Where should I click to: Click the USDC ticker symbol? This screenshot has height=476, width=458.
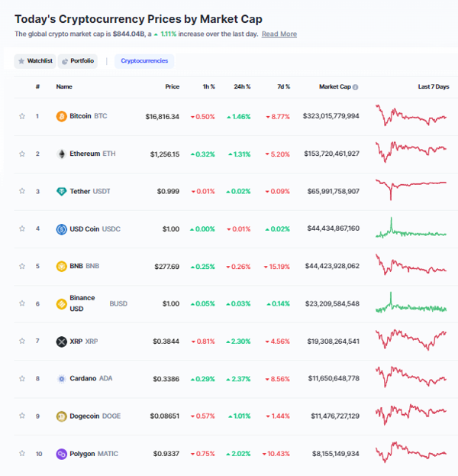pos(111,229)
